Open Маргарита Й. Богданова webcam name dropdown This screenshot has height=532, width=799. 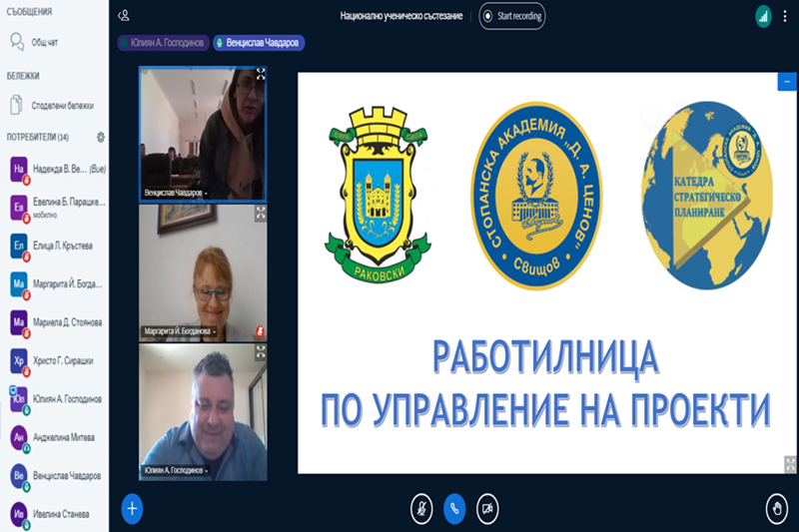tap(180, 331)
